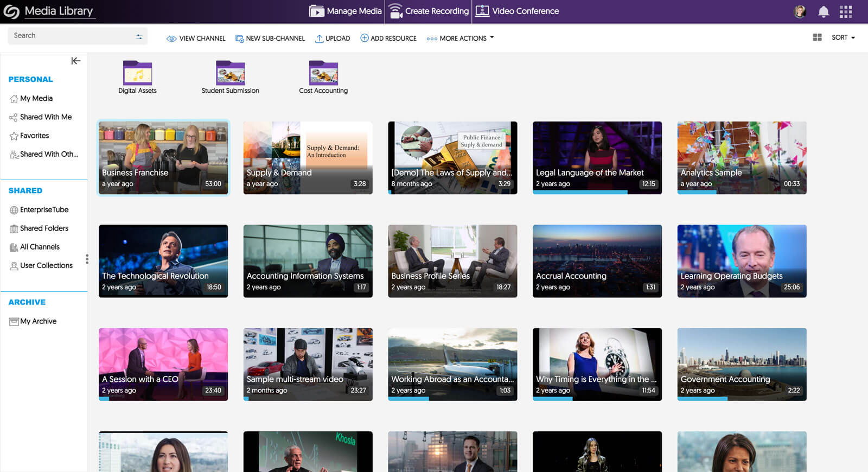Open the Sort dropdown

click(x=843, y=37)
